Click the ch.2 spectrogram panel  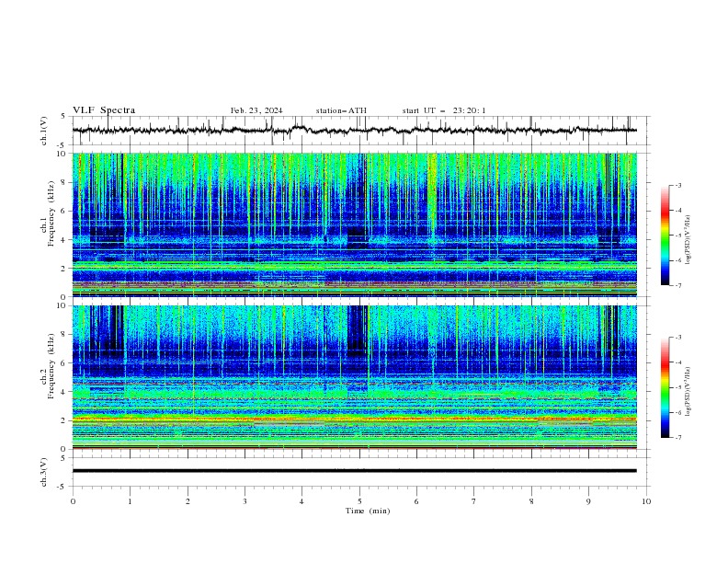point(355,377)
